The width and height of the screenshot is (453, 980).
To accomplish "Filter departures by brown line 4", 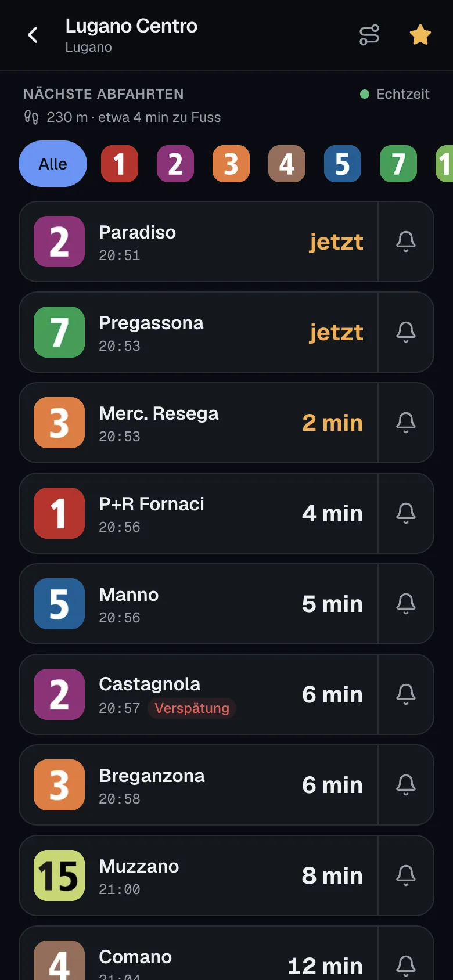I will [287, 164].
